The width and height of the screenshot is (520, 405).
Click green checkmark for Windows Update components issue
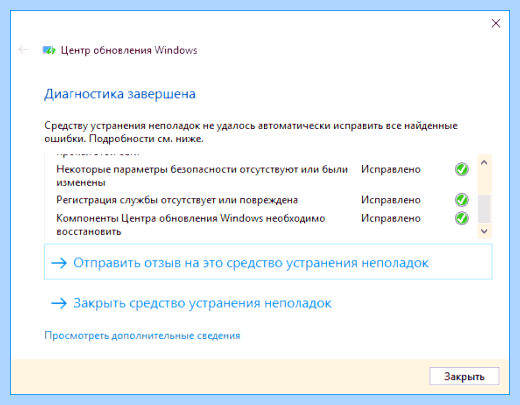coord(462,218)
